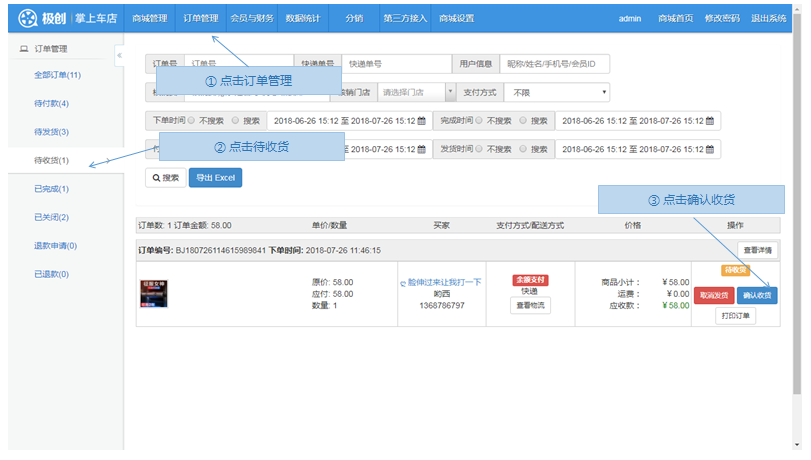Select 待收货(1) in the sidebar

(52, 160)
